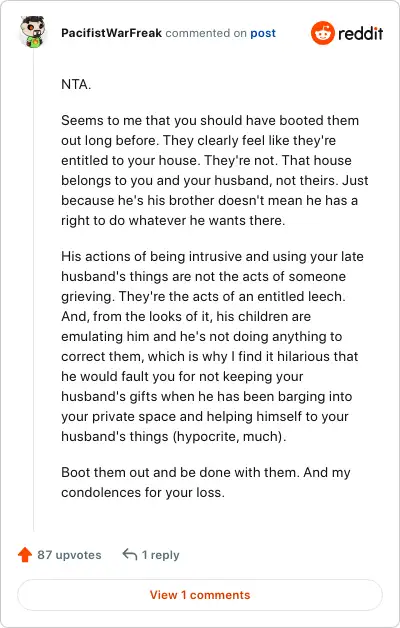Click the "NTA." verdict line
400x628 pixels.
76,85
